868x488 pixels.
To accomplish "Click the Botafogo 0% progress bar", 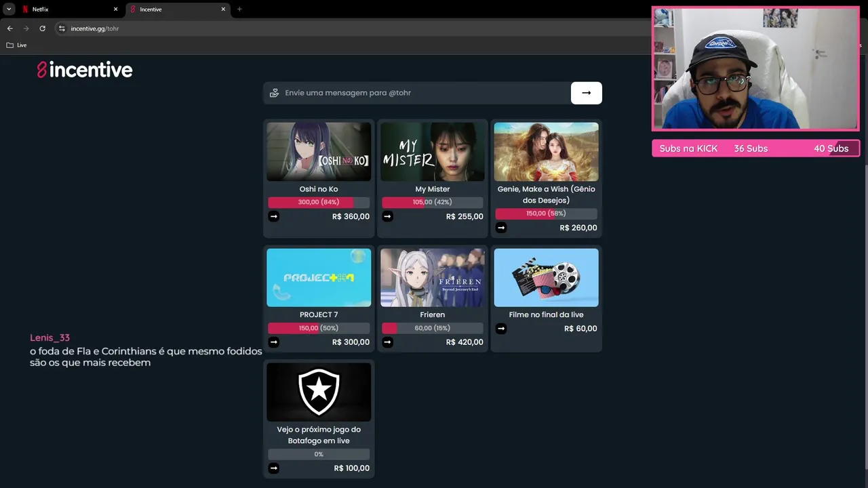I will 319,454.
